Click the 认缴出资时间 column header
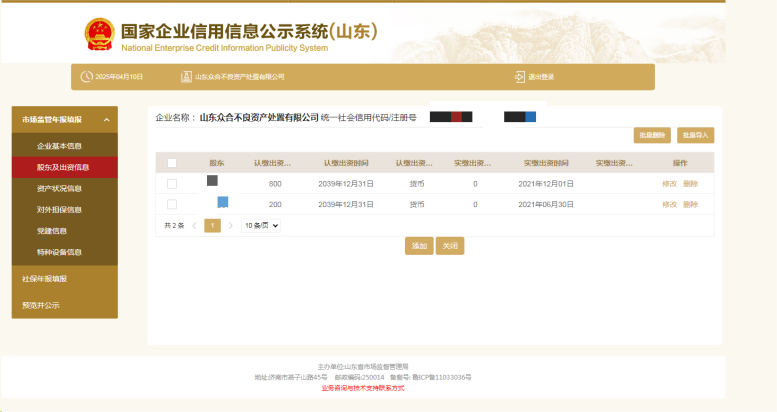 click(x=346, y=163)
